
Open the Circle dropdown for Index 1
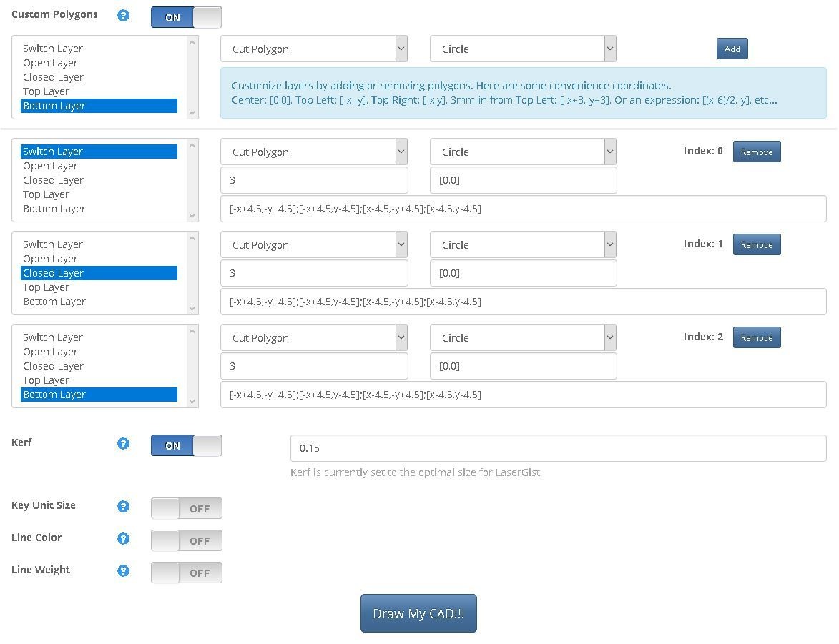(523, 245)
